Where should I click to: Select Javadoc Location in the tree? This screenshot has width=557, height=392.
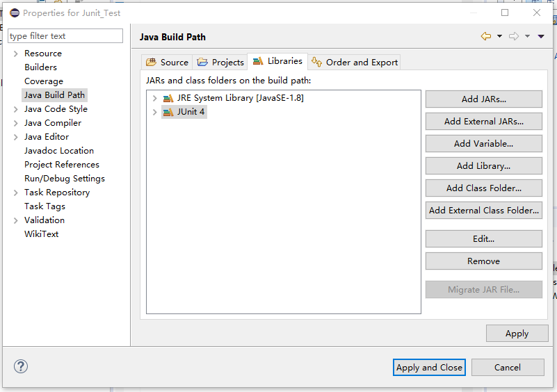click(x=59, y=151)
